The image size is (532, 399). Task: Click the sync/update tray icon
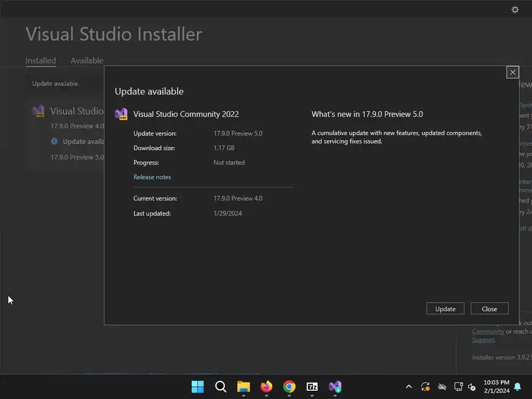pyautogui.click(x=425, y=387)
